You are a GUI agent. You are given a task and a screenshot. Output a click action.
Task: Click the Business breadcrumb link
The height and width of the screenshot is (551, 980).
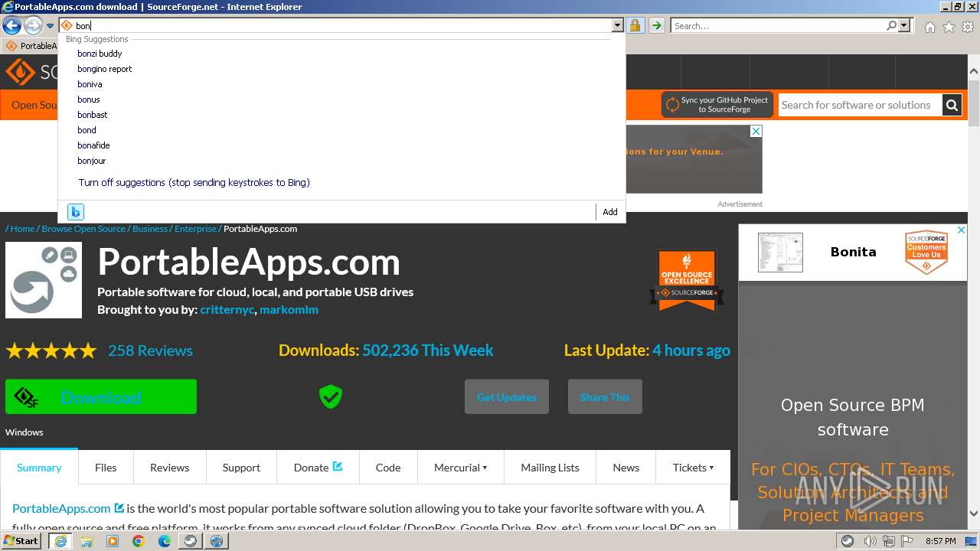click(150, 229)
